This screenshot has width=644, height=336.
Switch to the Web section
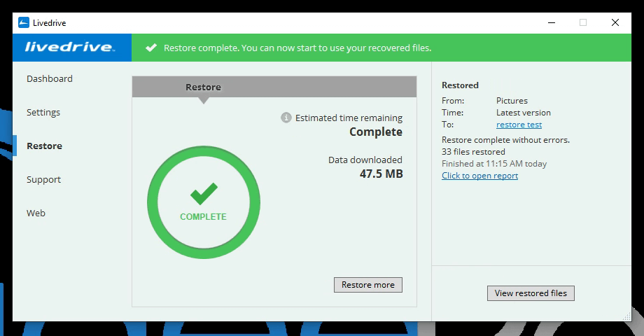click(36, 213)
